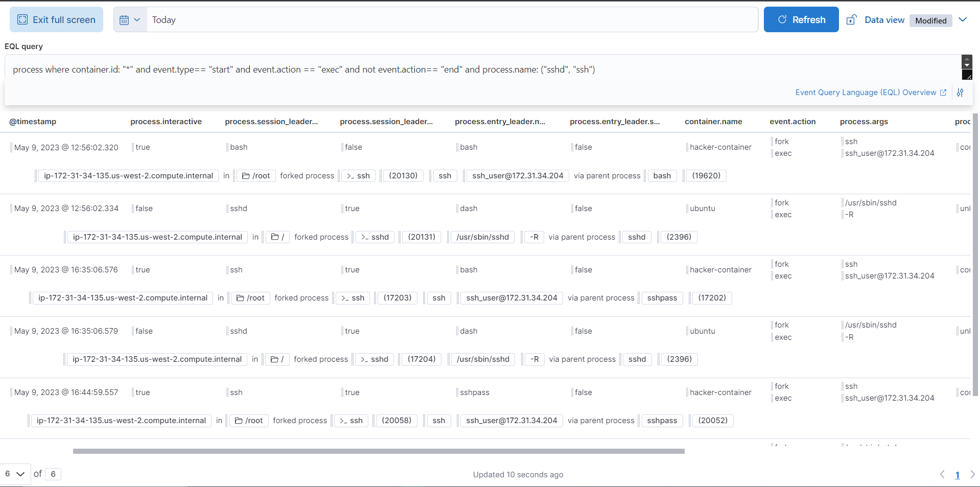The height and width of the screenshot is (487, 980).
Task: Open the calendar quick-select date picker
Action: (130, 19)
